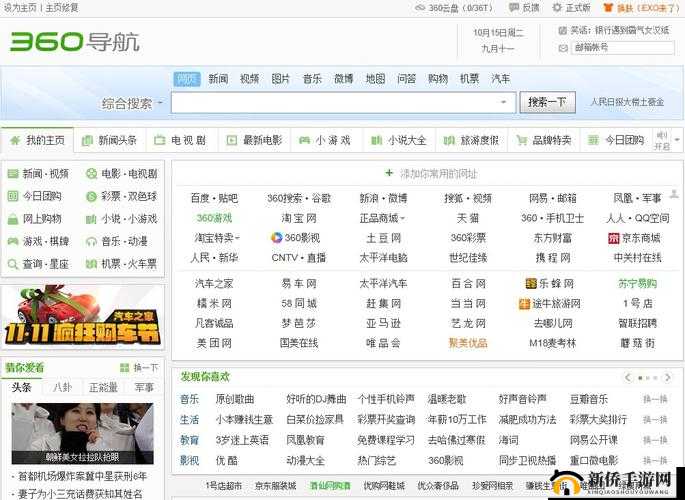Open the 360游戏 green link
The width and height of the screenshot is (685, 500).
pos(214,218)
